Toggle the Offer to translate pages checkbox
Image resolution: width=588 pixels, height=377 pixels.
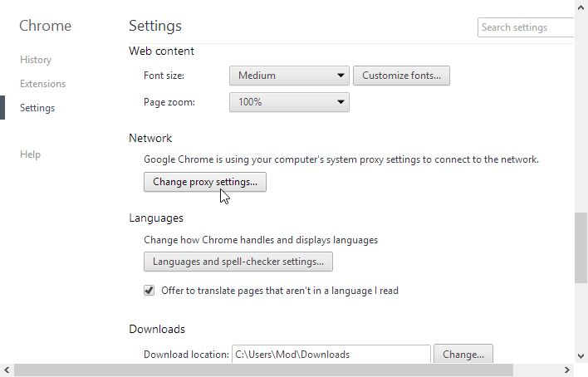tap(149, 291)
